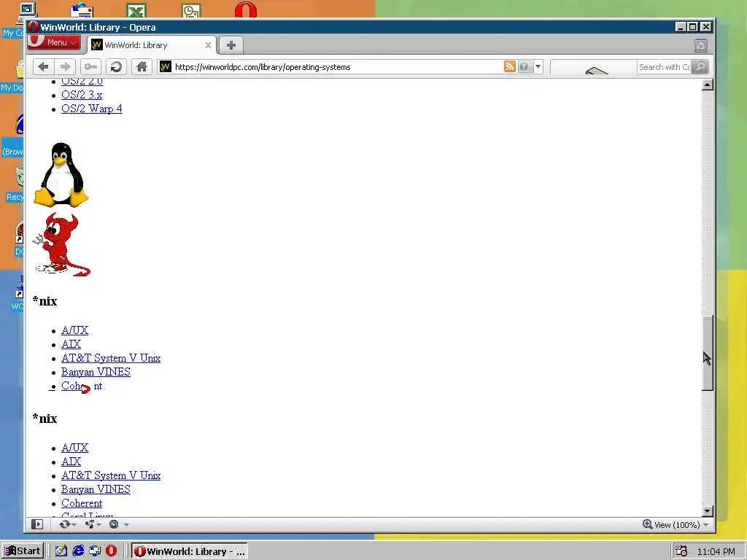747x560 pixels.
Task: Click the zoom magnifier icon in status bar
Action: point(648,524)
